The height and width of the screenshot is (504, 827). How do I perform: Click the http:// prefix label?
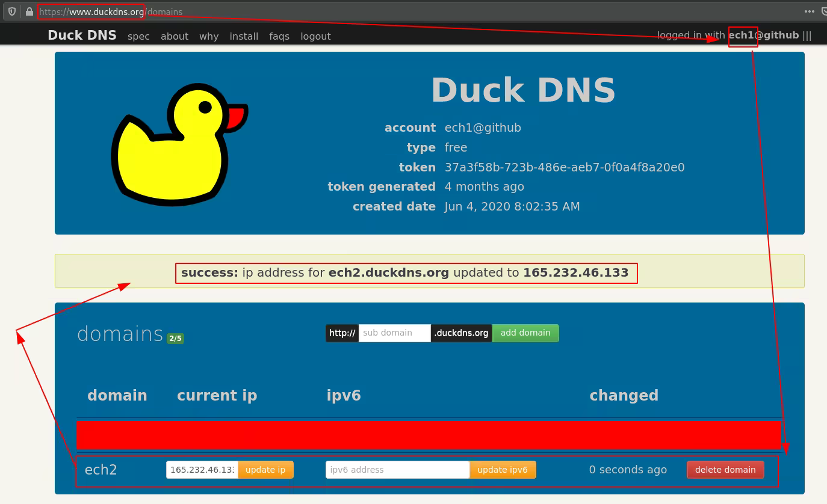tap(342, 333)
